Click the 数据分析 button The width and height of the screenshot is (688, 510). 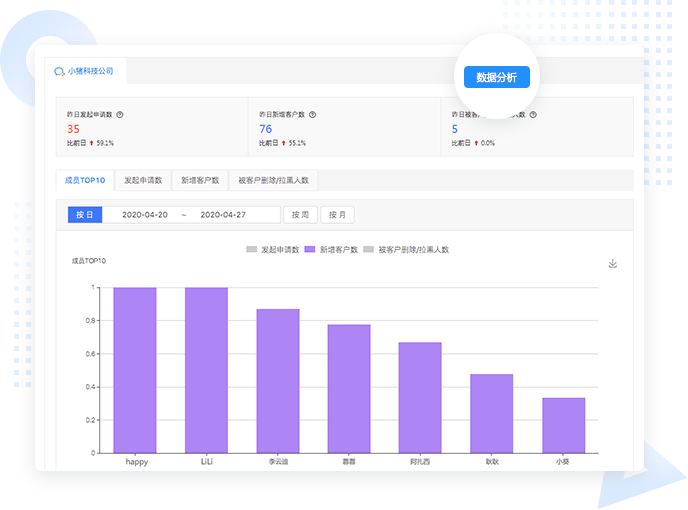[496, 77]
